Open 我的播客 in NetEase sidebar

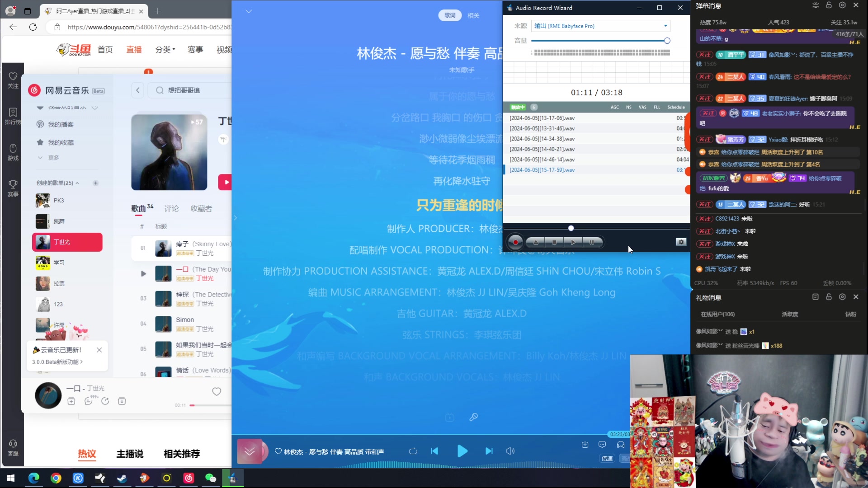[x=61, y=124]
